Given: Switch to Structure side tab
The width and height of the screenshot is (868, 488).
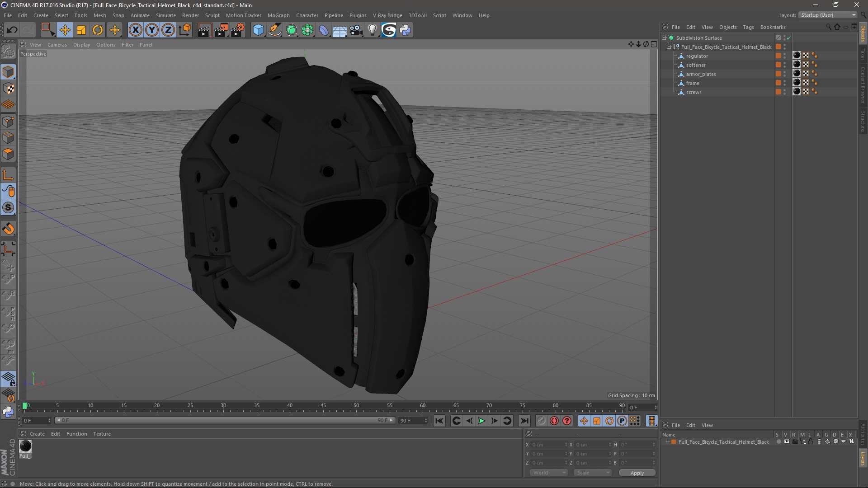Looking at the screenshot, I should coord(863,121).
